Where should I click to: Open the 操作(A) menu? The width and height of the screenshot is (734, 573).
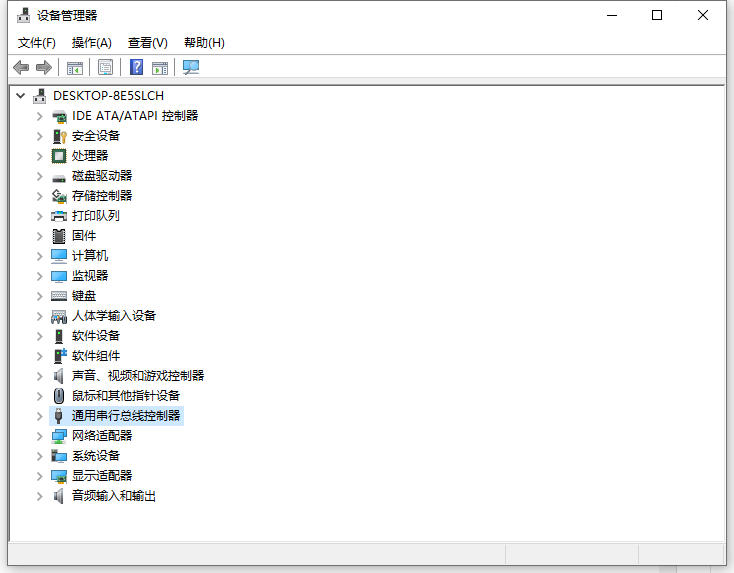pyautogui.click(x=91, y=42)
